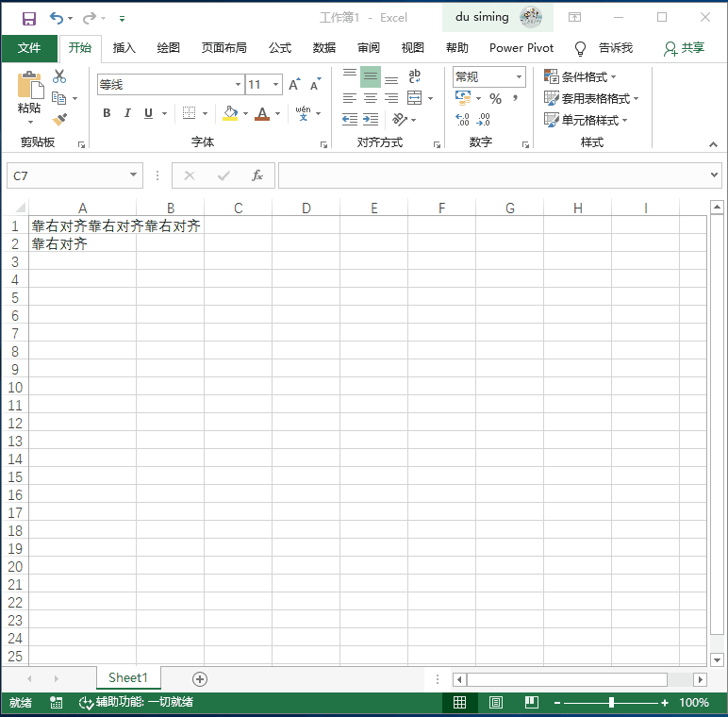This screenshot has height=717, width=728.
Task: Undo the last action
Action: [x=57, y=18]
